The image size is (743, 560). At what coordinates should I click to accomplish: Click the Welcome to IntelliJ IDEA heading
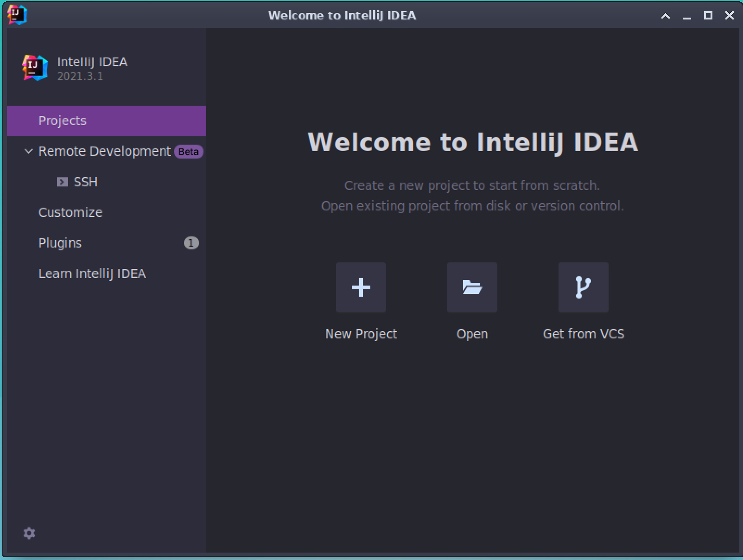tap(473, 142)
